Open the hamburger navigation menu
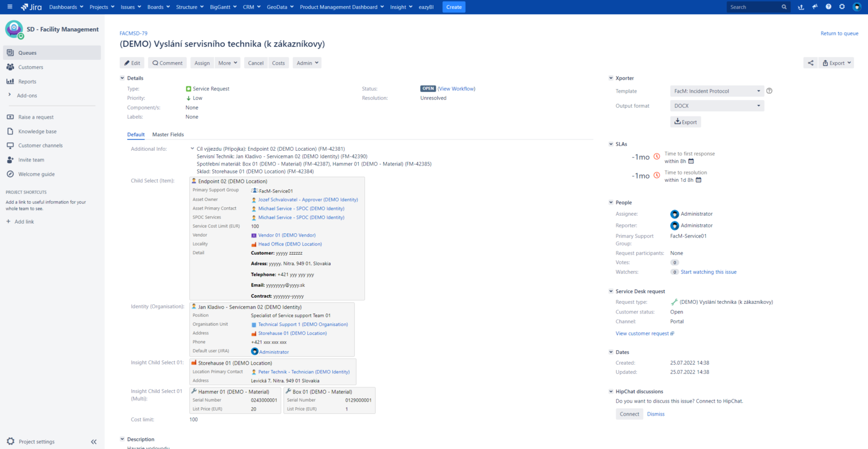 point(10,7)
